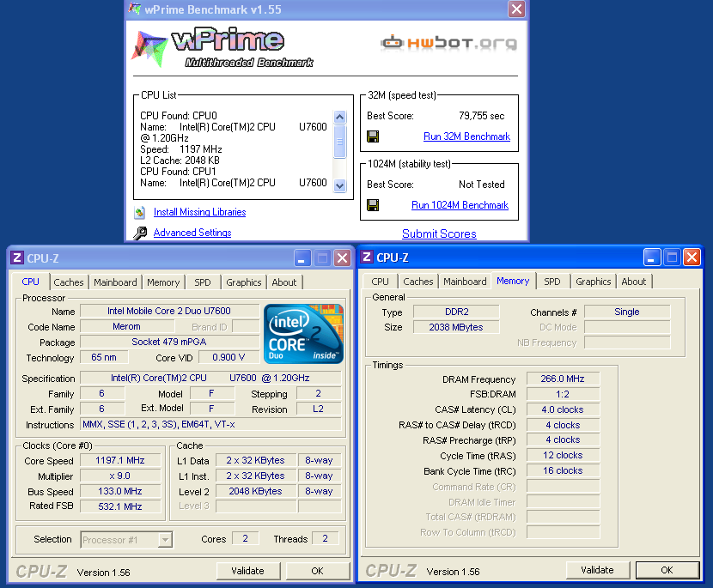Minimize the left CPU-Z window
The height and width of the screenshot is (588, 713).
(x=302, y=258)
